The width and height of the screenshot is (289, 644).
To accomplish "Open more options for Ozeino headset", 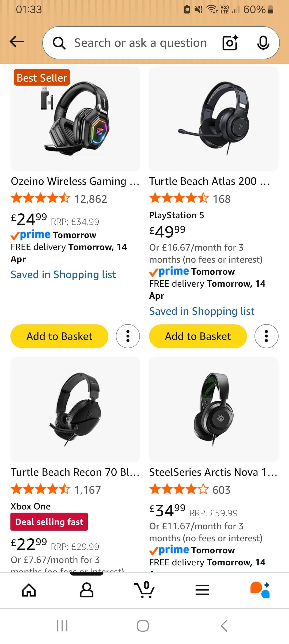I will pyautogui.click(x=128, y=336).
